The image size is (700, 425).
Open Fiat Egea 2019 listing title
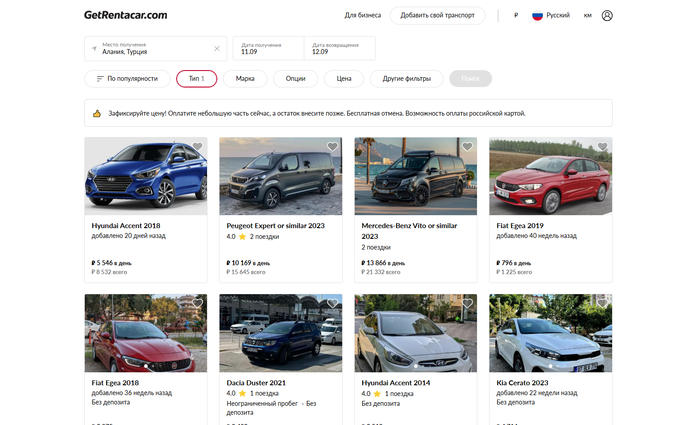click(x=520, y=226)
